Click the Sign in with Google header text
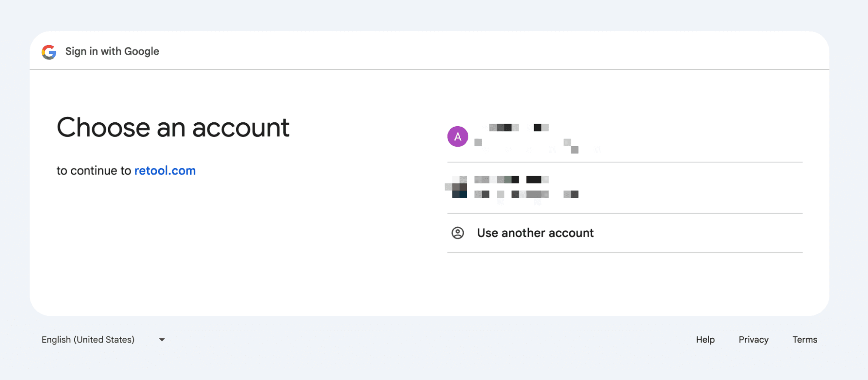868x380 pixels. pos(112,51)
